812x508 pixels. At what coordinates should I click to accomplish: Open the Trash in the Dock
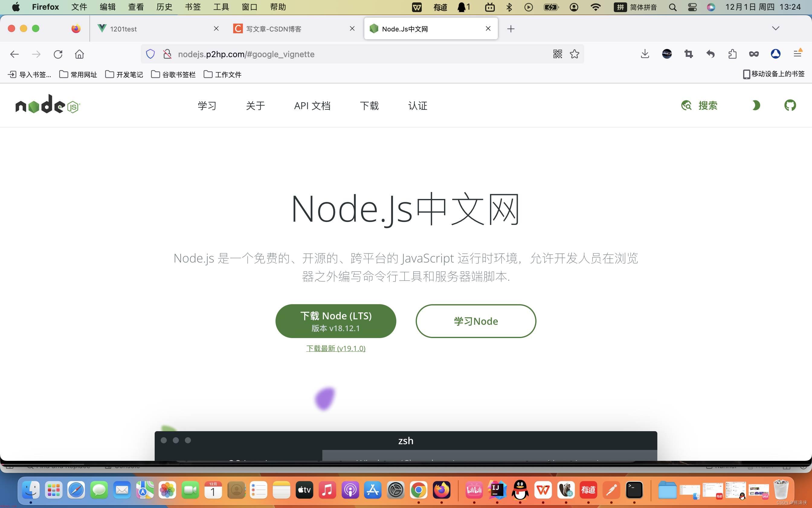click(x=781, y=490)
